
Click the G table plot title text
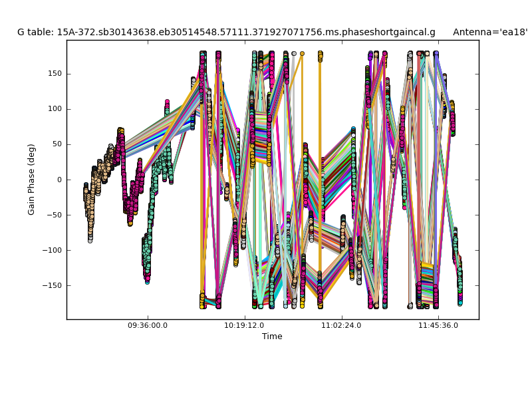pos(226,32)
